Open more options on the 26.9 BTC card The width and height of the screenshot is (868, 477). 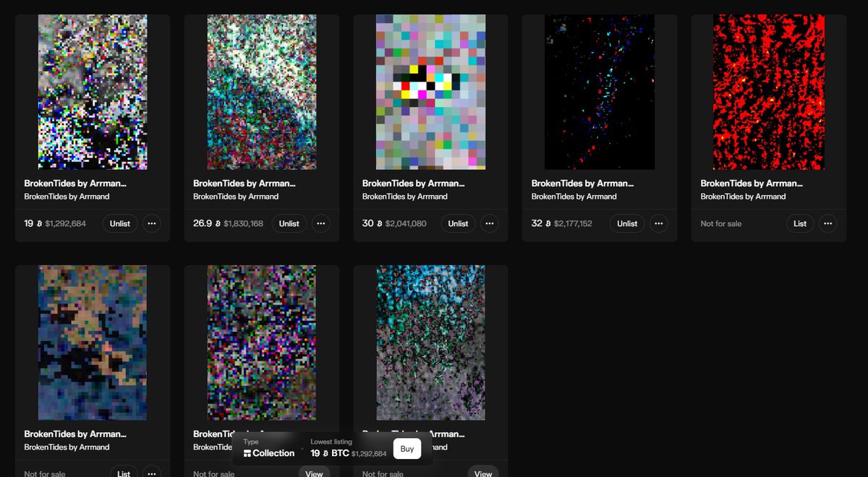click(321, 223)
